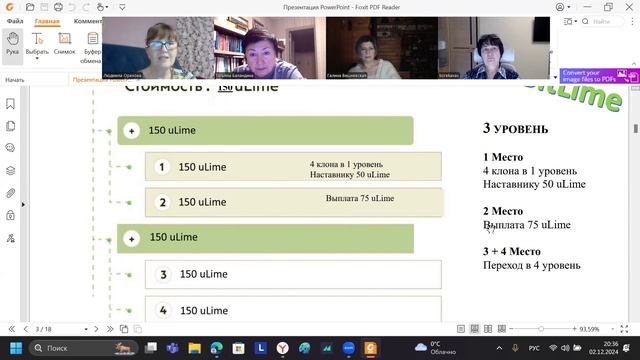Screen dimensions: 640x360
Task: Show hidden system tray icons
Action: point(499,348)
